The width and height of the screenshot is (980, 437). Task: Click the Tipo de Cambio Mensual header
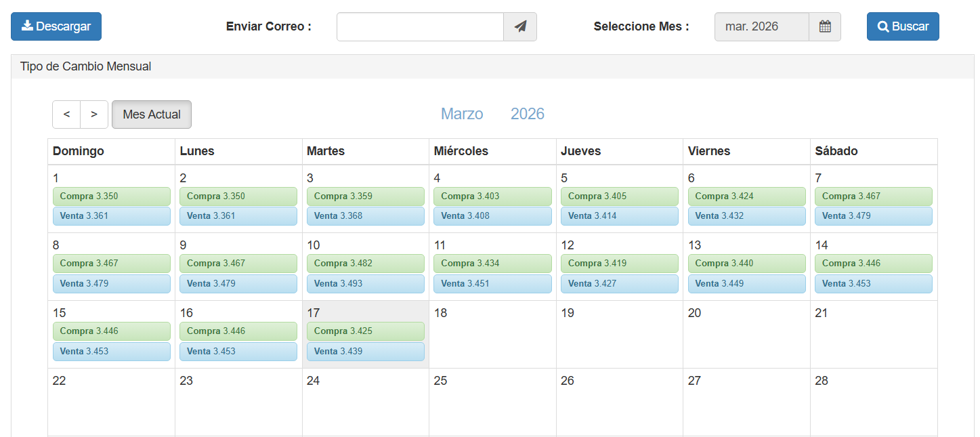click(84, 66)
